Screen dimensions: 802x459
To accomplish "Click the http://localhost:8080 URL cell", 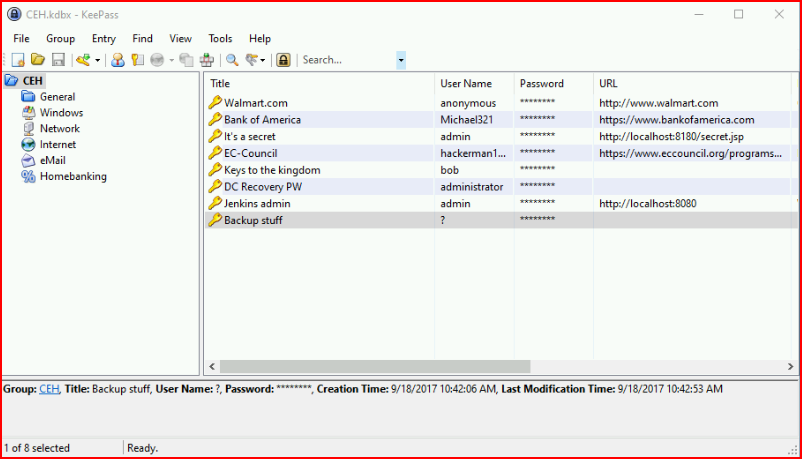I will click(648, 204).
